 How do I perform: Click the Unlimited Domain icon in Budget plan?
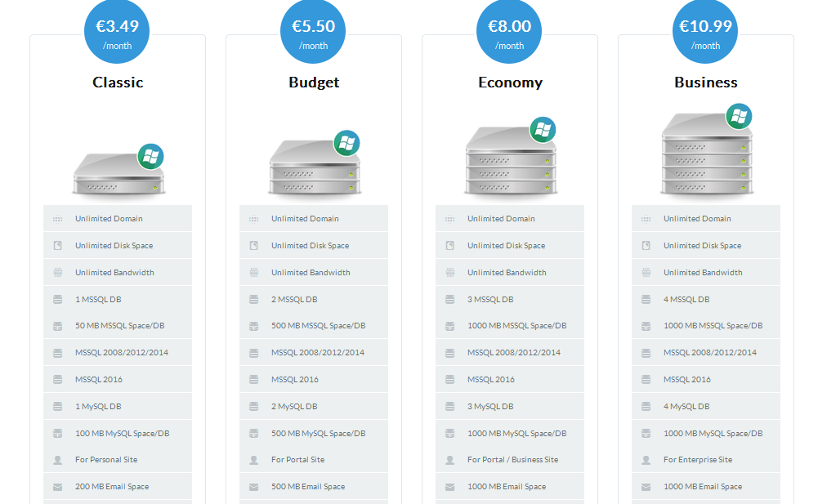[253, 219]
